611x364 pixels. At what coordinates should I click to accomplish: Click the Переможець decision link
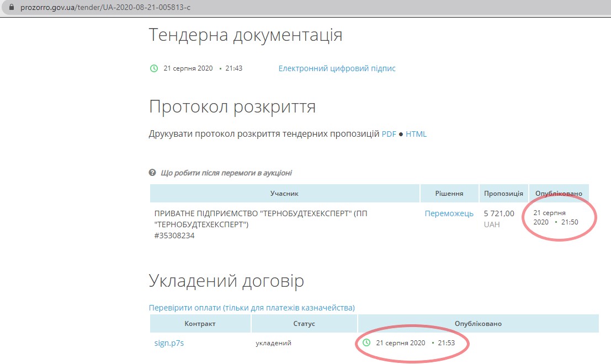(x=449, y=213)
